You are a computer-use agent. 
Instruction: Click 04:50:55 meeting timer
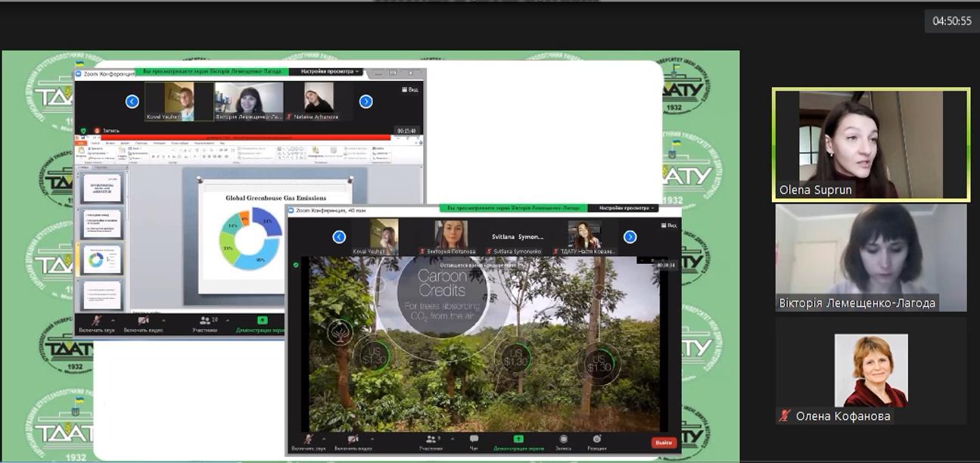pos(952,21)
